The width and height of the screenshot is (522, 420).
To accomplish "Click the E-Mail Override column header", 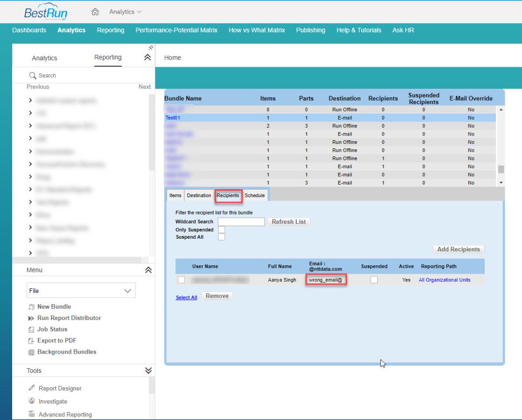I will (x=471, y=98).
